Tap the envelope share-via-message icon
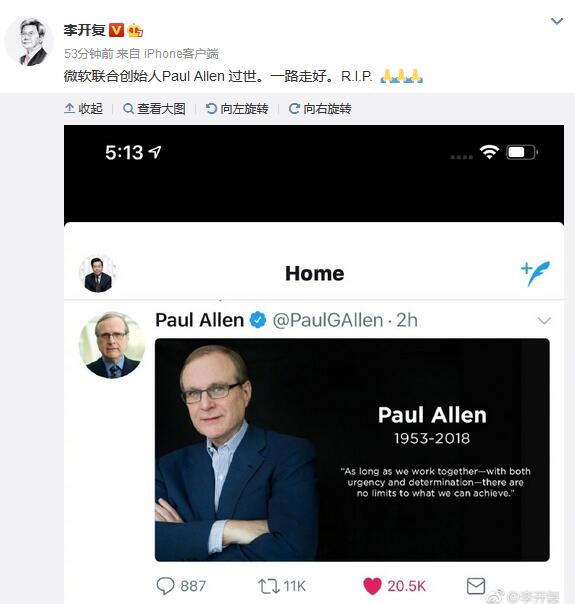The width and height of the screenshot is (575, 604). [x=476, y=586]
